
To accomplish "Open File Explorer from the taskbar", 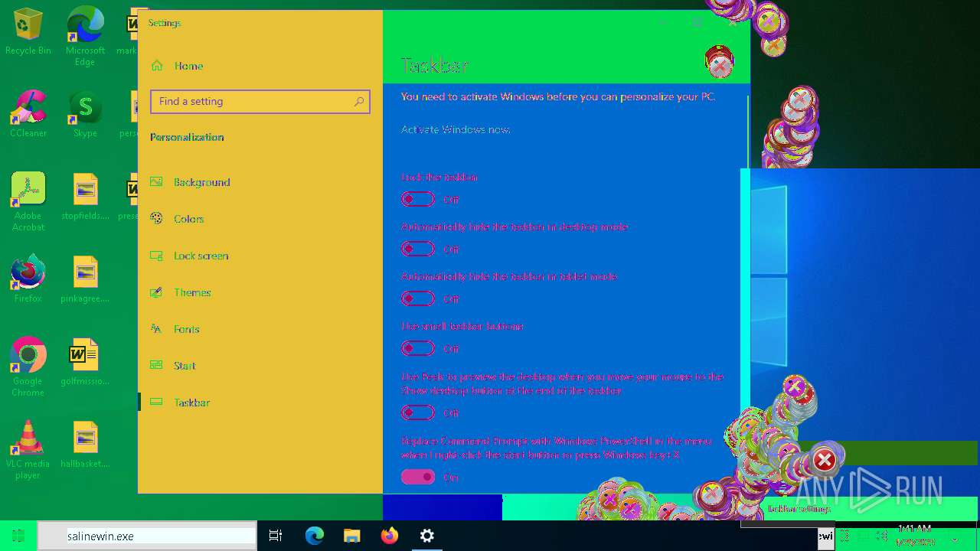I will click(x=351, y=536).
